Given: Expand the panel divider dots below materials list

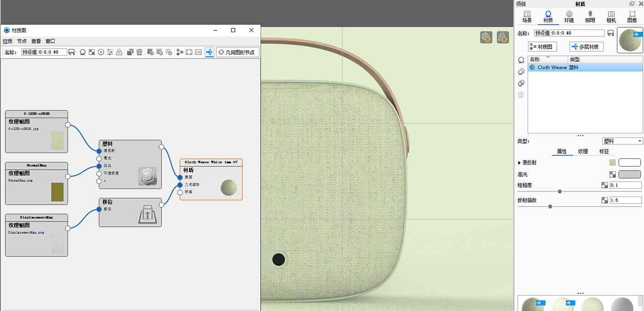Looking at the screenshot, I should click(580, 136).
